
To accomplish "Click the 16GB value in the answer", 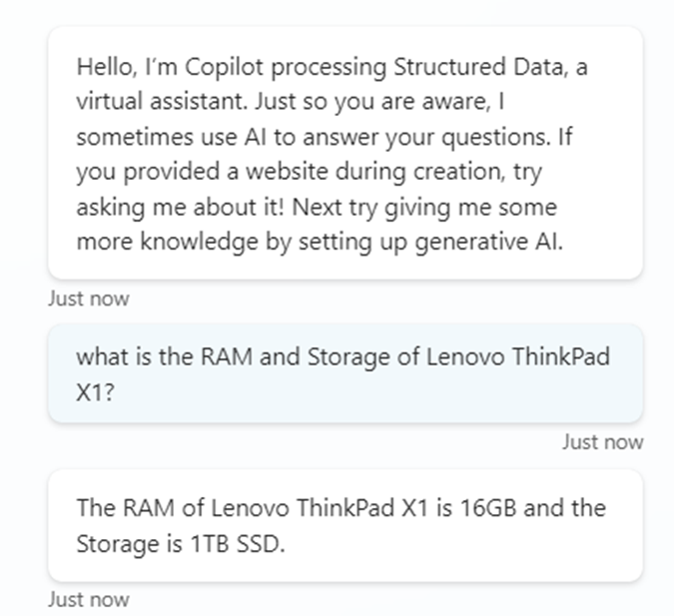I will point(488,507).
